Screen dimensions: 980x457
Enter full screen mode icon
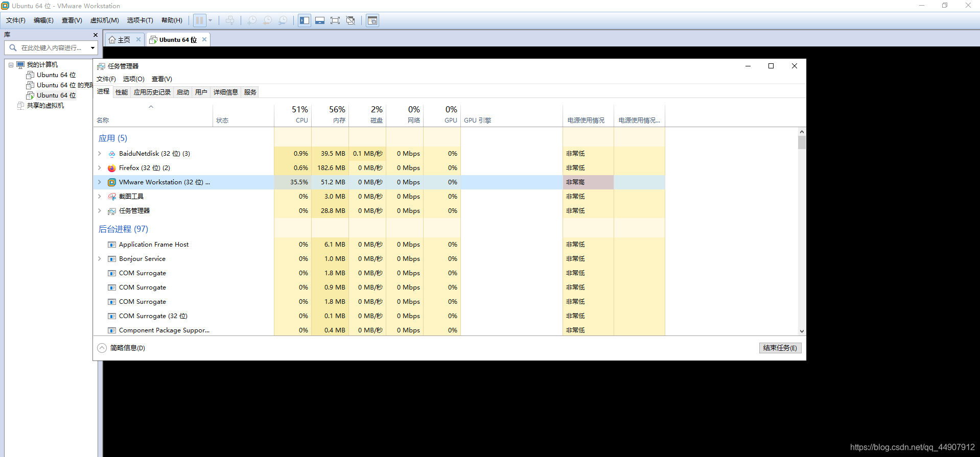(335, 20)
